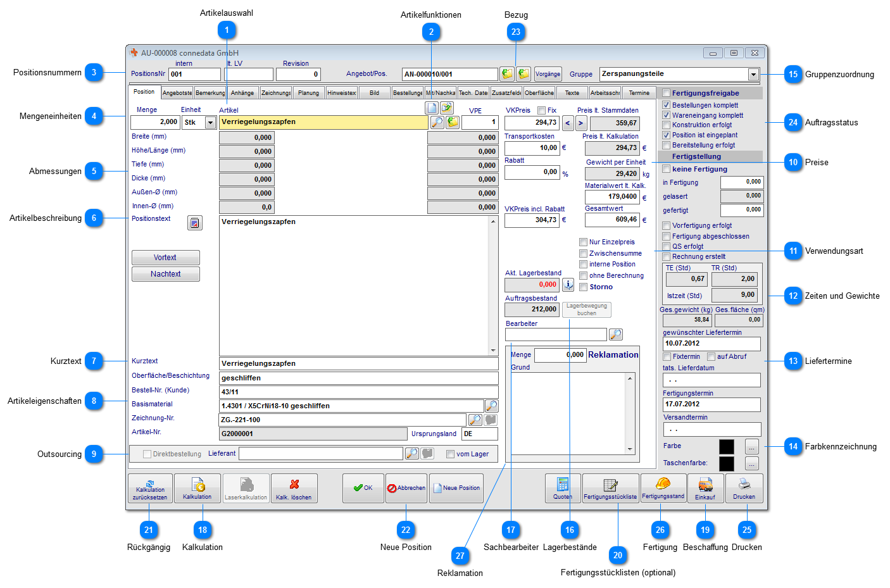
Task: Enable Konstruktion erfolgt
Action: (x=666, y=125)
